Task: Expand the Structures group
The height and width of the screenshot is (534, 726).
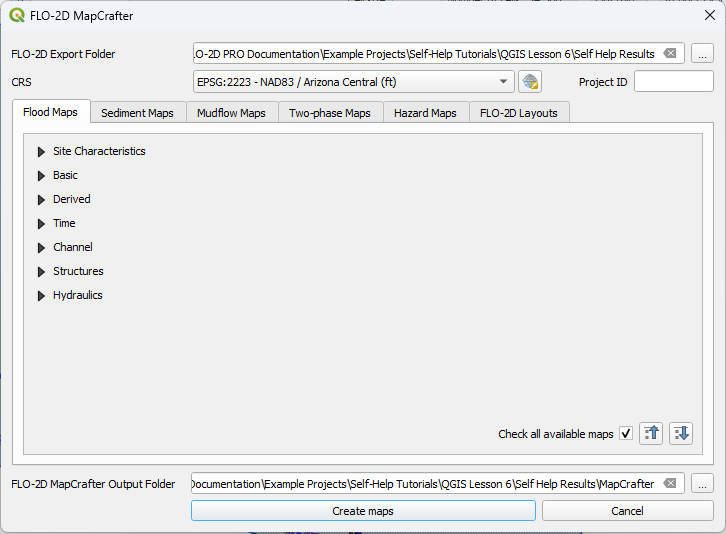Action: pos(42,272)
